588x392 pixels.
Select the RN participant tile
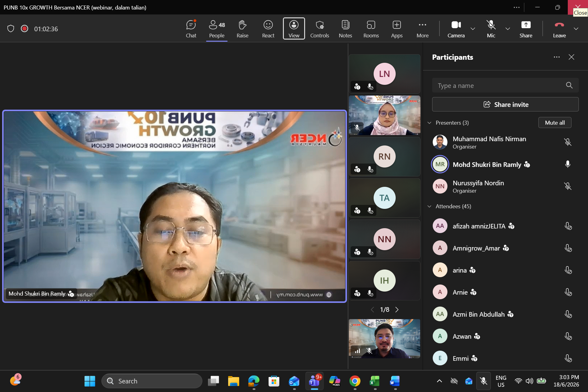[384, 156]
